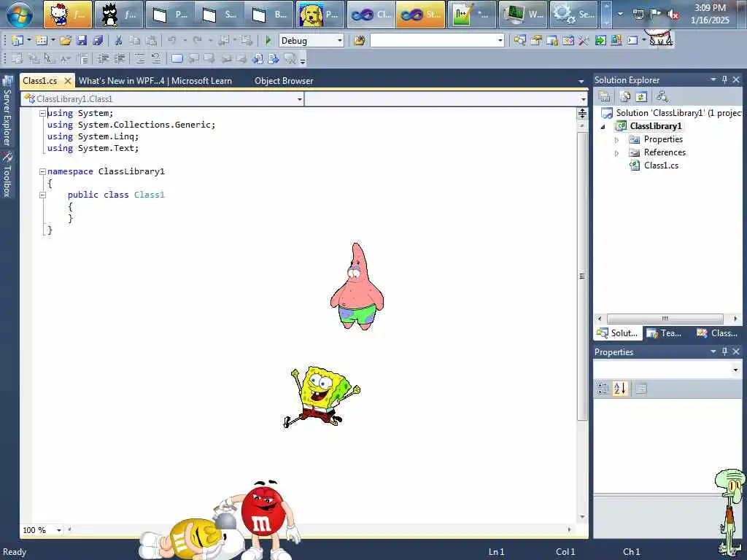Sort properties alphabetically in Properties panel
The height and width of the screenshot is (560, 747).
pyautogui.click(x=620, y=389)
